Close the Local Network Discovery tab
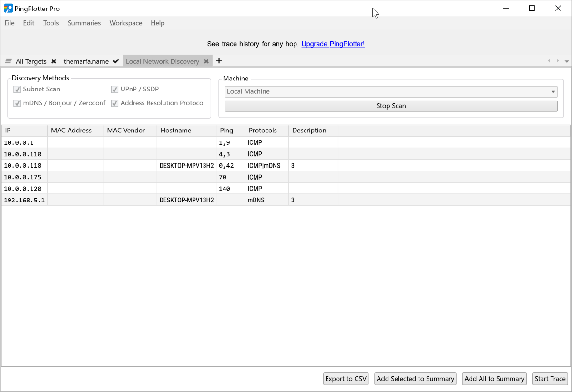572x392 pixels. (206, 61)
